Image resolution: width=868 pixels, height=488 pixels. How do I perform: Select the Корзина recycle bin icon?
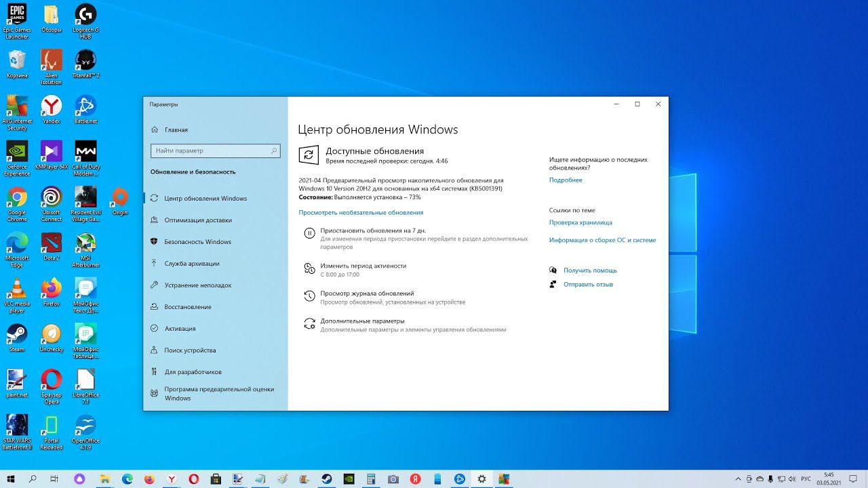click(x=17, y=64)
